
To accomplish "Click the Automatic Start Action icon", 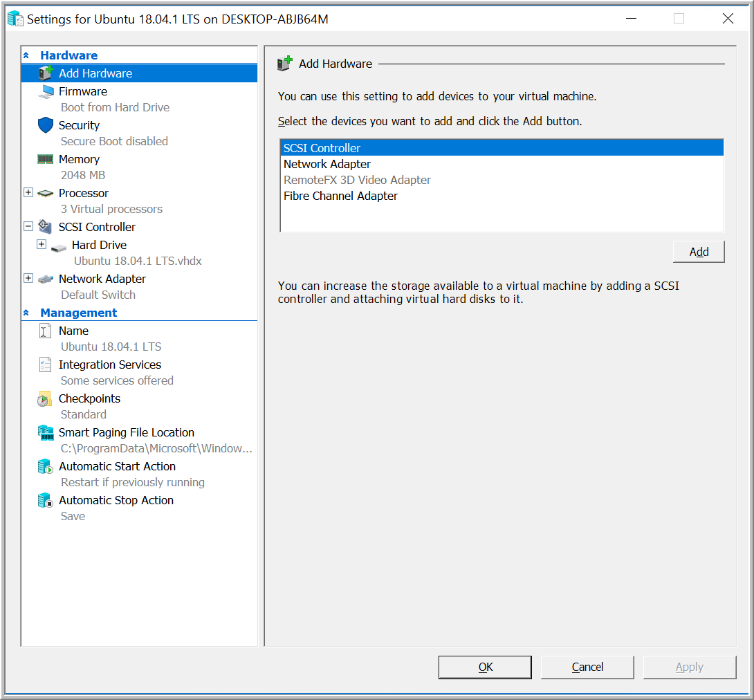I will tap(45, 466).
